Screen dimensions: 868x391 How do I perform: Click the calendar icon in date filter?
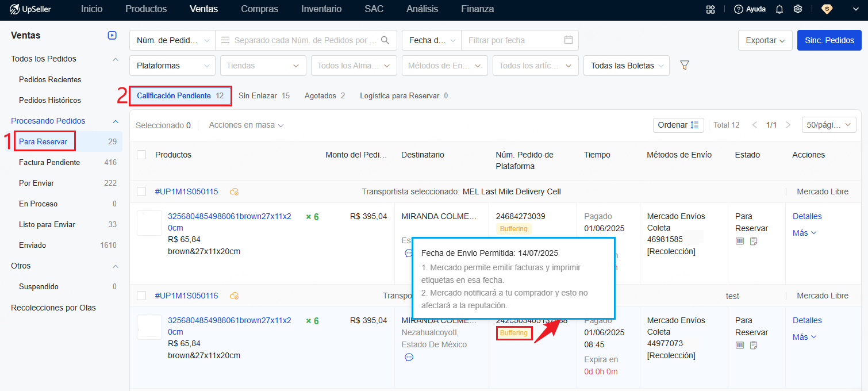(569, 40)
